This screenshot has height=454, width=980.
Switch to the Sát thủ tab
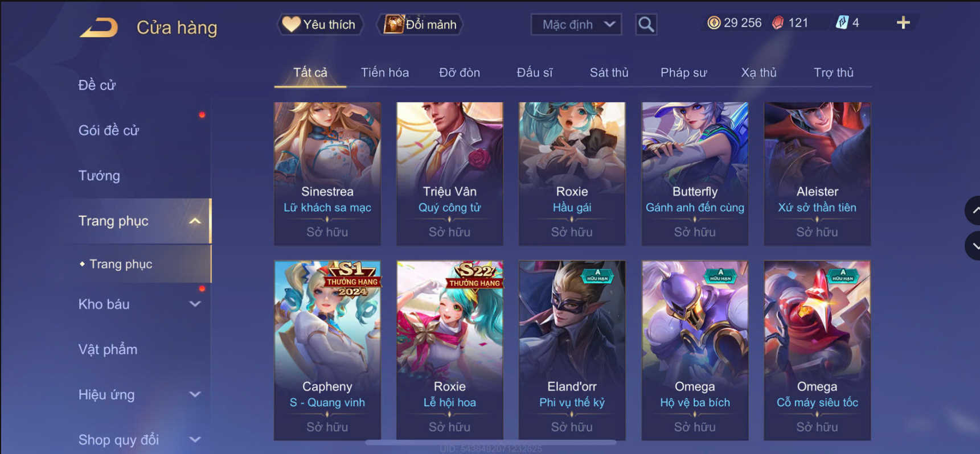[x=609, y=73]
